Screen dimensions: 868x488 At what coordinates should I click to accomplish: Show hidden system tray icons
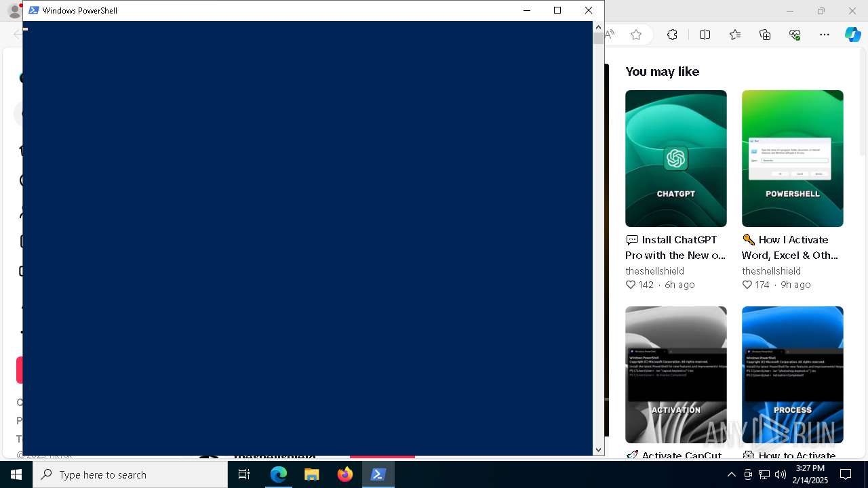point(731,474)
